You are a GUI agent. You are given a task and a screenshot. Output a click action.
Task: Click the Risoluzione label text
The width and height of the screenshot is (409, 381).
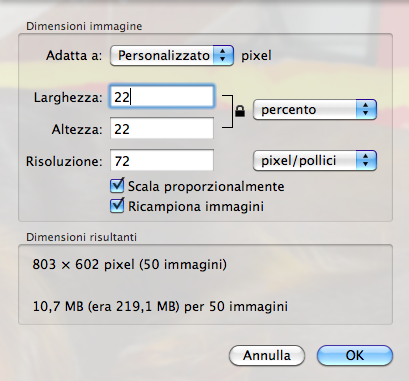click(64, 161)
